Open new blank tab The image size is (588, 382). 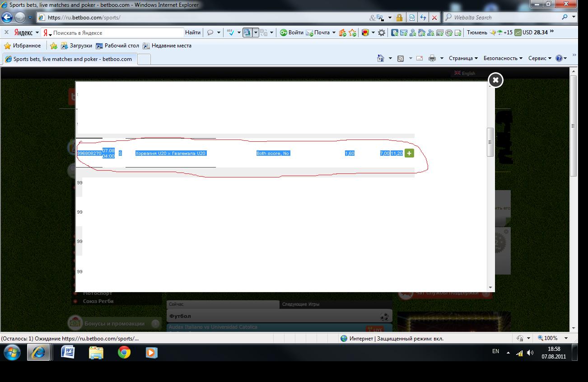pos(144,59)
